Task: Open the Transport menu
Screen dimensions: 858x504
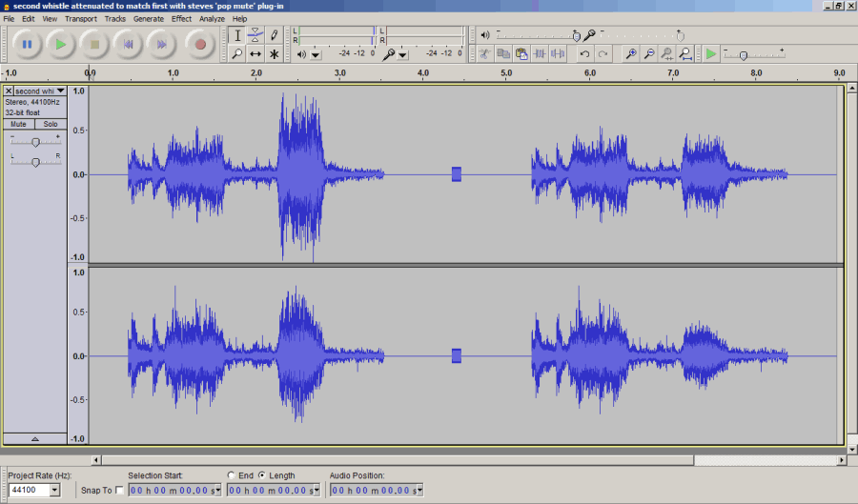Action: coord(80,19)
